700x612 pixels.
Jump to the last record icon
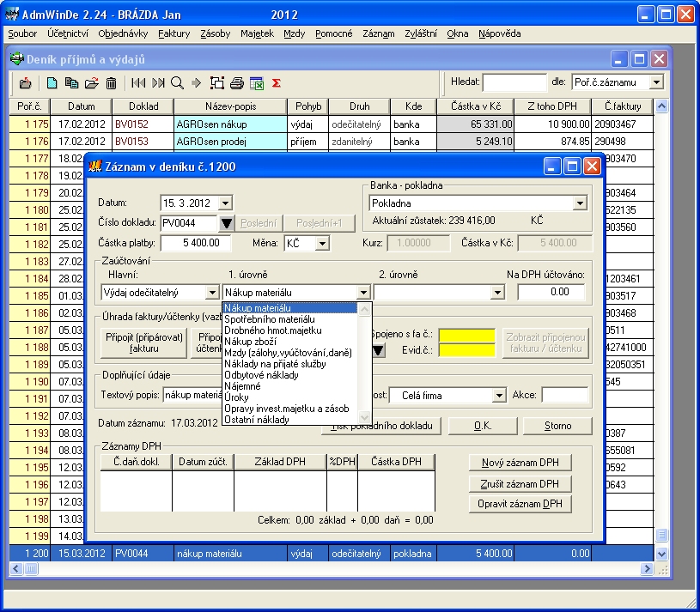158,83
